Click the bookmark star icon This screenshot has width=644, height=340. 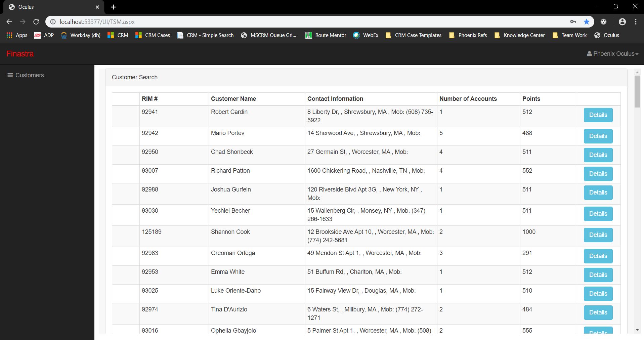(x=587, y=22)
